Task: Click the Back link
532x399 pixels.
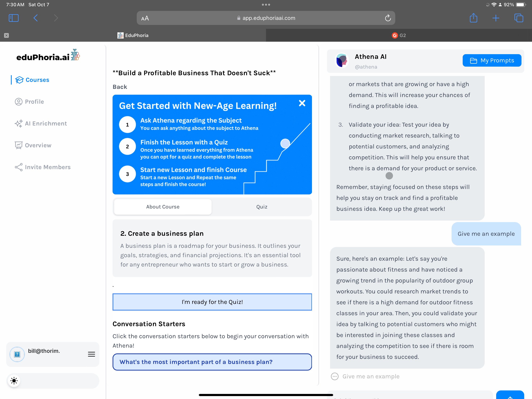Action: (120, 87)
